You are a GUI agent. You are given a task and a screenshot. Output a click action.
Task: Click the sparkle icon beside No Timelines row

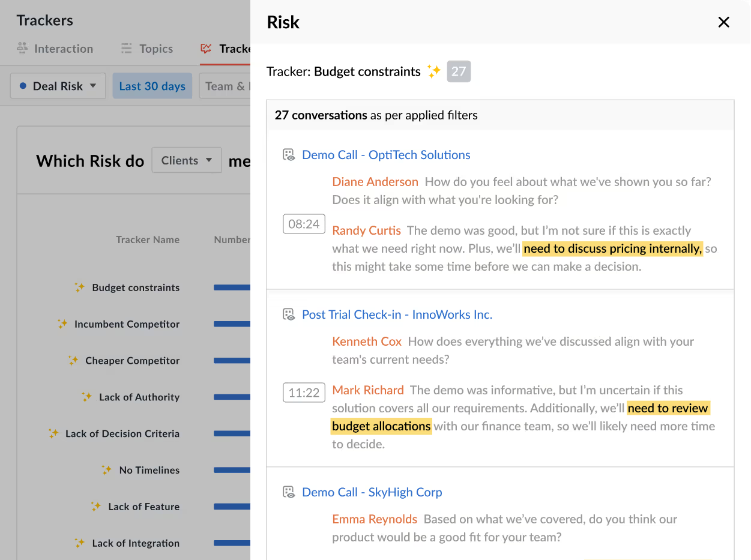107,470
